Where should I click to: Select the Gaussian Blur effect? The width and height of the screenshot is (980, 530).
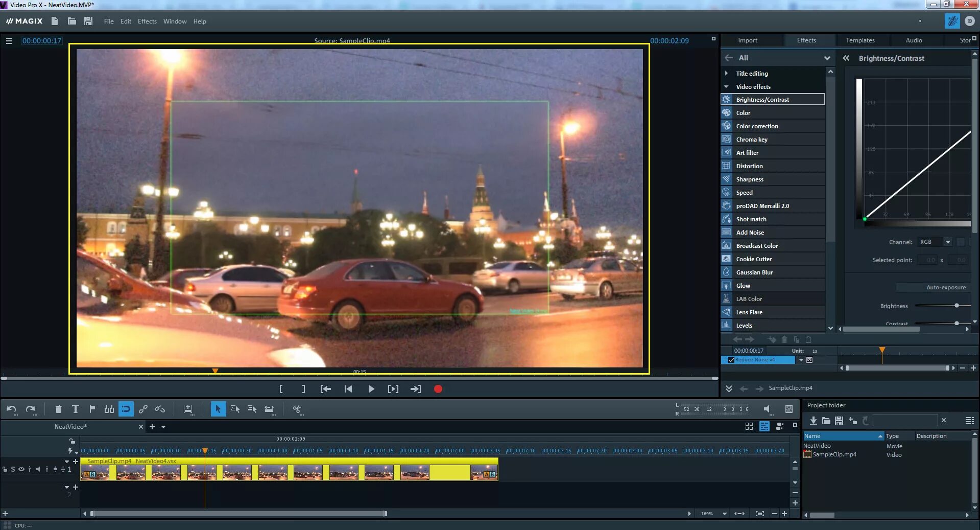tap(754, 272)
